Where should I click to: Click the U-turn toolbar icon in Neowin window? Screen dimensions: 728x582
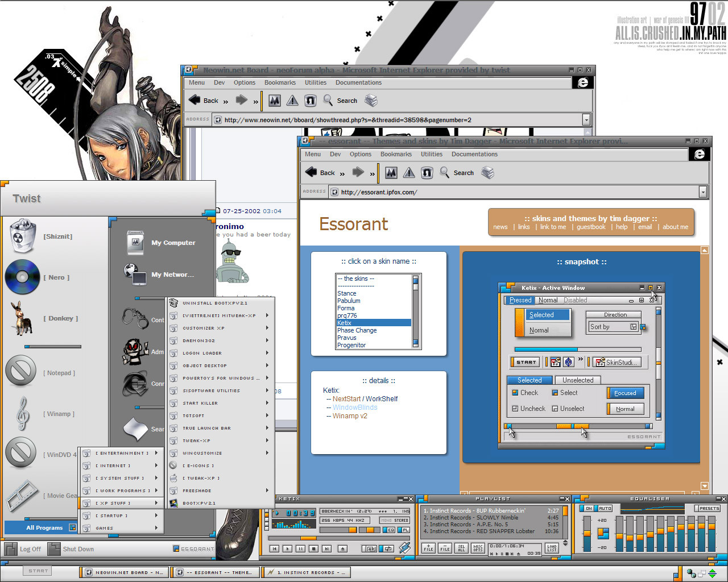point(310,101)
